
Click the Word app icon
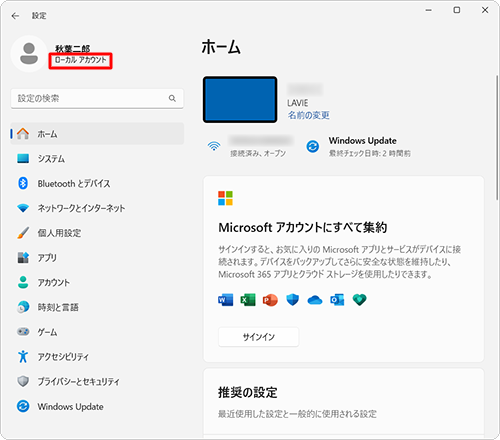pyautogui.click(x=226, y=300)
